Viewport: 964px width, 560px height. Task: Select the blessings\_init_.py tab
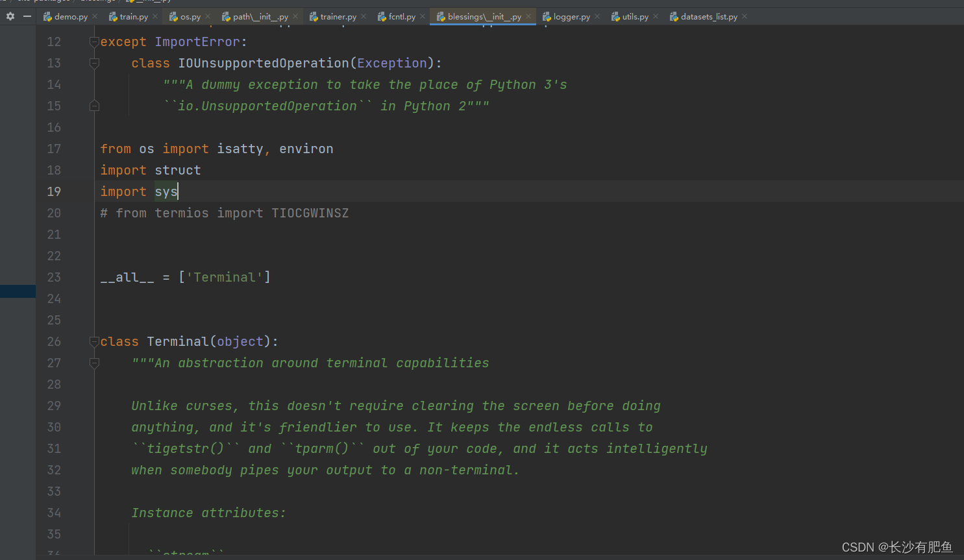tap(484, 16)
